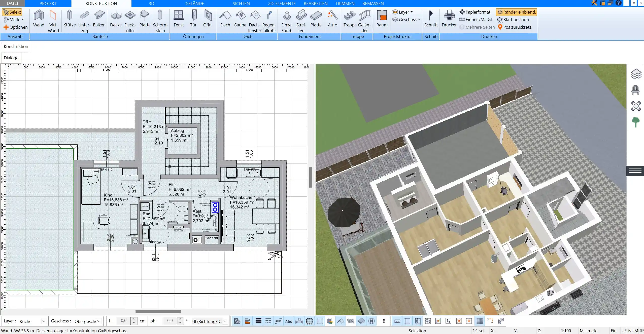Click Blatt position. button
644x334 pixels.
pos(513,20)
